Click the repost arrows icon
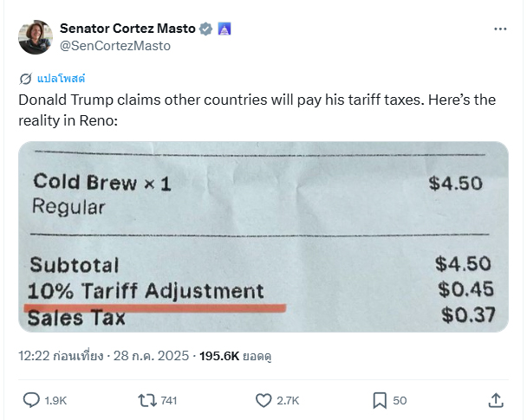This screenshot has height=420, width=527. pos(146,400)
